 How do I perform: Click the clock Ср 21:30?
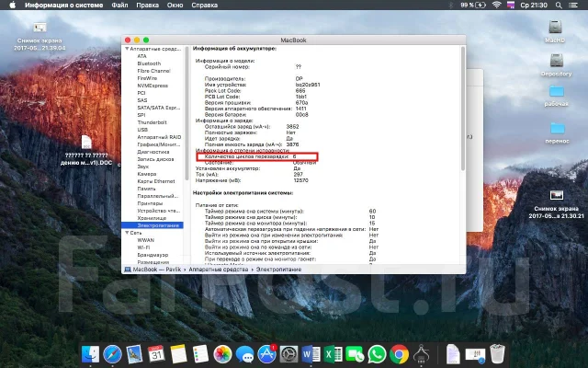[x=534, y=5]
